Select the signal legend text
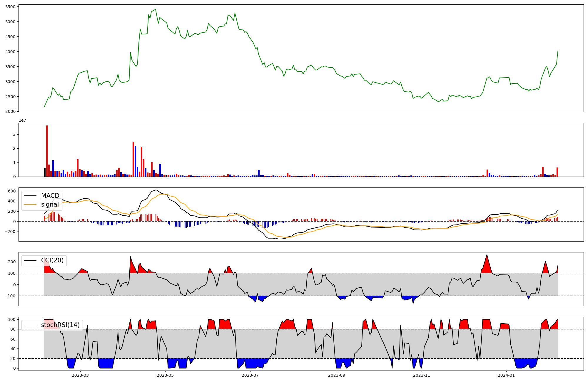 pos(50,205)
